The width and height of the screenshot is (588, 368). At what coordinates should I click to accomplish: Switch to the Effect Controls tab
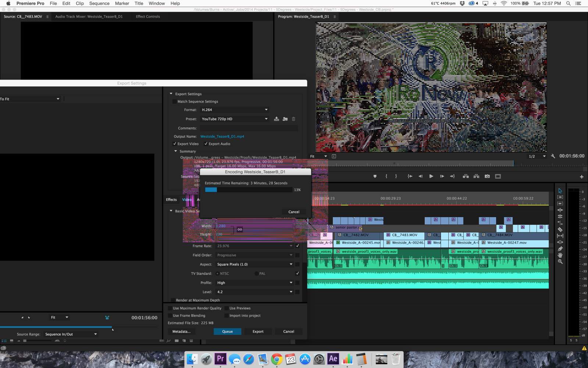point(148,17)
